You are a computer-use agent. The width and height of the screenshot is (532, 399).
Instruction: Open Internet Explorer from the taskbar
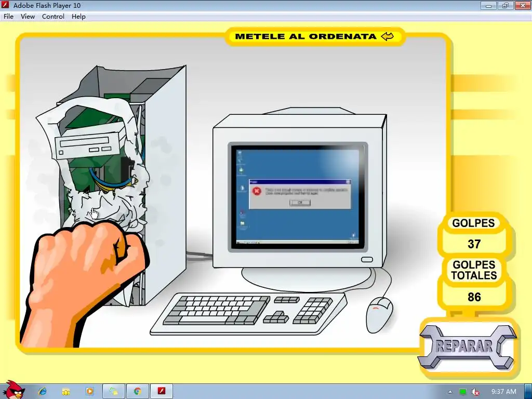click(x=43, y=391)
